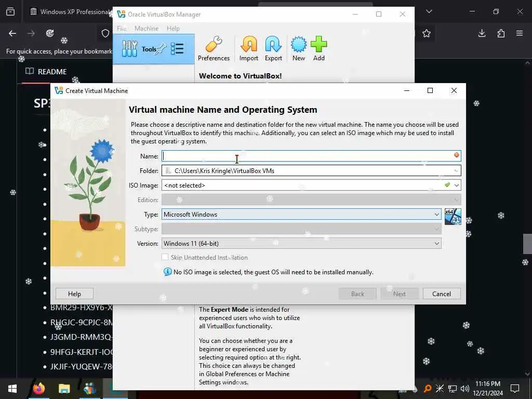
Task: Open the Windows Start menu
Action: (x=12, y=389)
